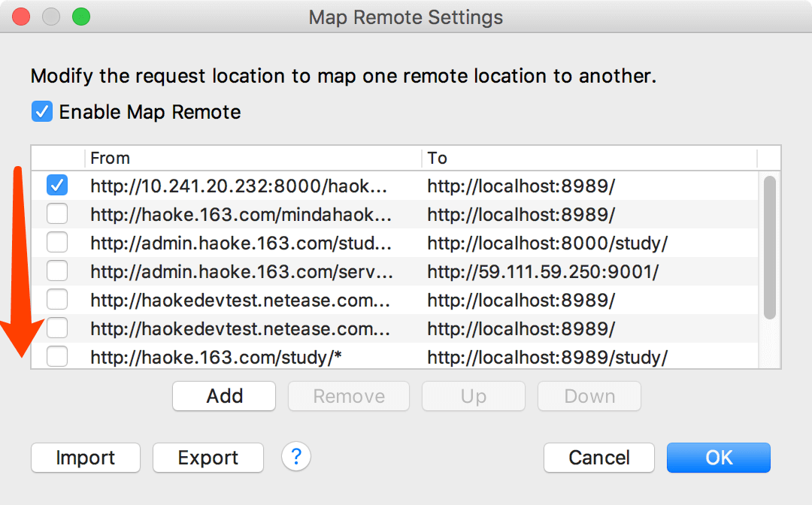Click the To column header

tap(589, 158)
